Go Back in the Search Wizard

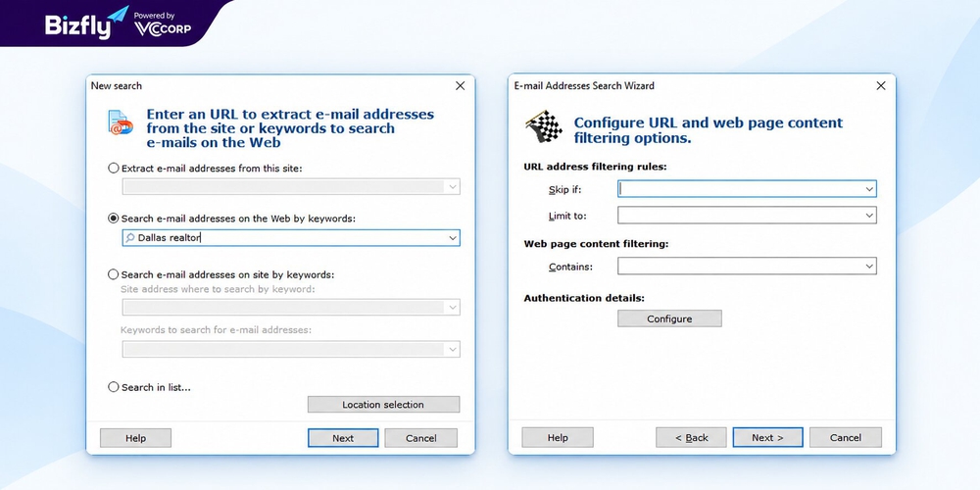[691, 437]
